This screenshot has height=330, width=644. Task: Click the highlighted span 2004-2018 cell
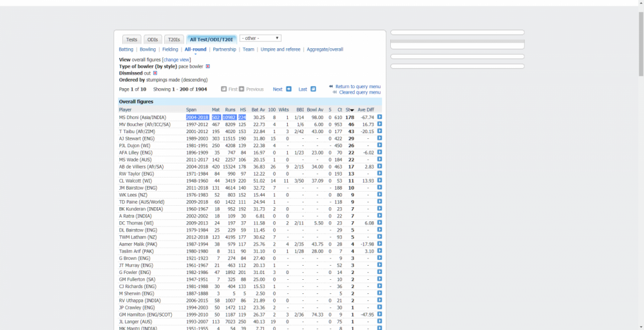[197, 117]
